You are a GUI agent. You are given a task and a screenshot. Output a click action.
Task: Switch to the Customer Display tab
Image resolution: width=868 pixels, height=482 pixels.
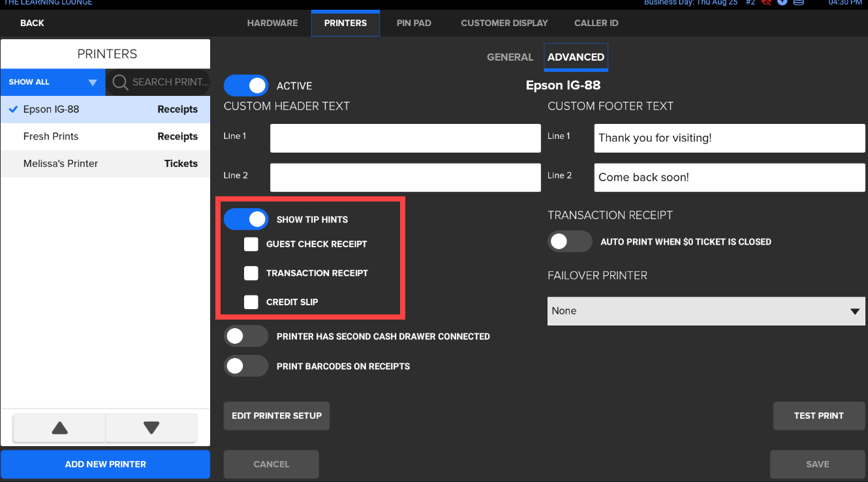tap(504, 23)
